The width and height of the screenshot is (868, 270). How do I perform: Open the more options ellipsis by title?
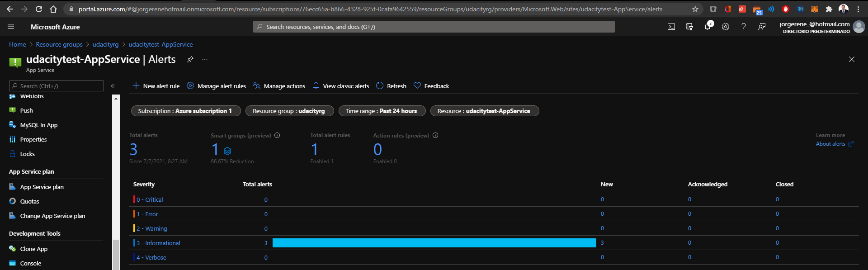[205, 59]
